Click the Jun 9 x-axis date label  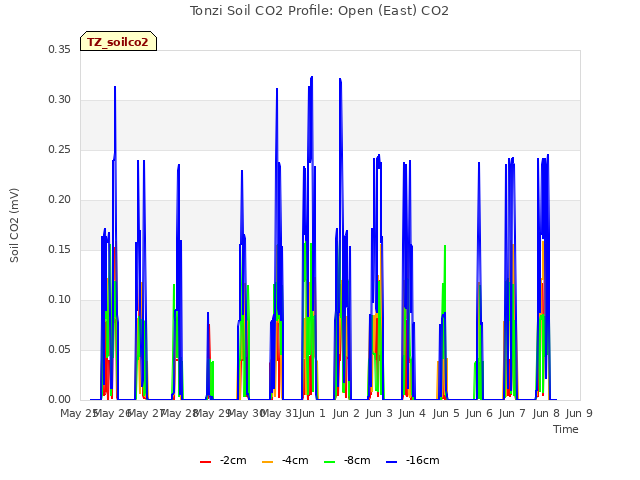click(579, 413)
